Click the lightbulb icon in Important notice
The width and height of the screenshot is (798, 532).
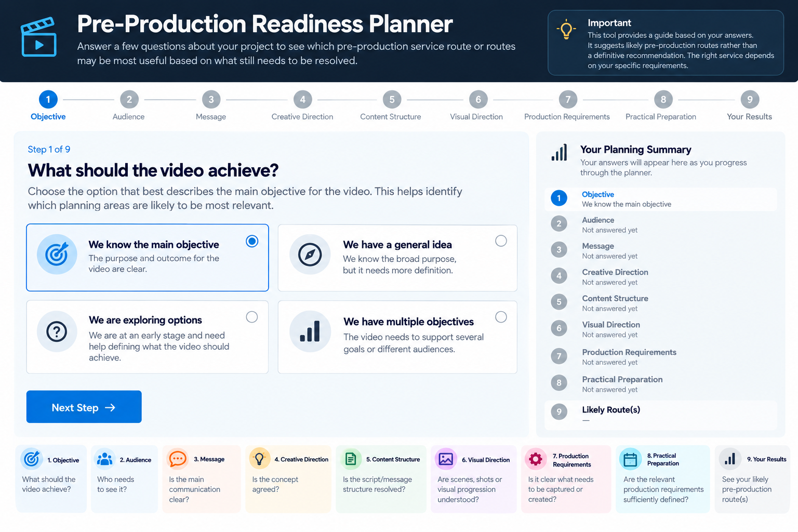click(566, 30)
